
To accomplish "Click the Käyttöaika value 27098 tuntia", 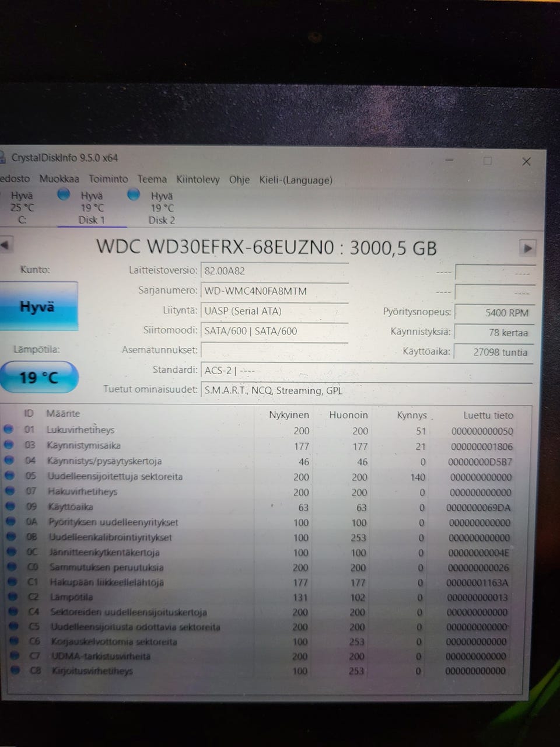I will click(494, 352).
